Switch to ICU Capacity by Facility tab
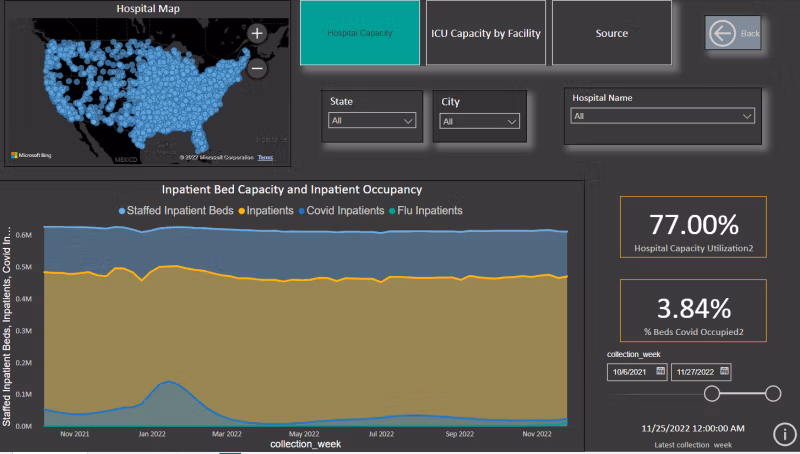Viewport: 800px width, 454px height. click(486, 34)
